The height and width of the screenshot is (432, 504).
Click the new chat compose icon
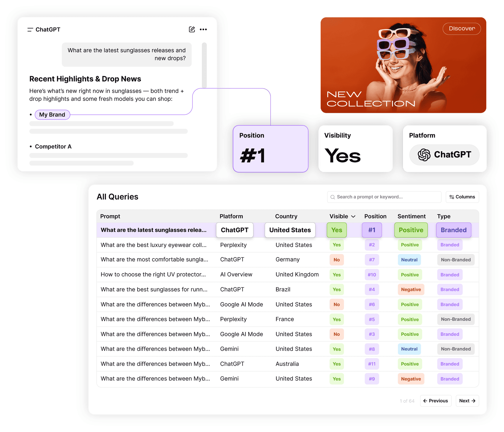(192, 29)
